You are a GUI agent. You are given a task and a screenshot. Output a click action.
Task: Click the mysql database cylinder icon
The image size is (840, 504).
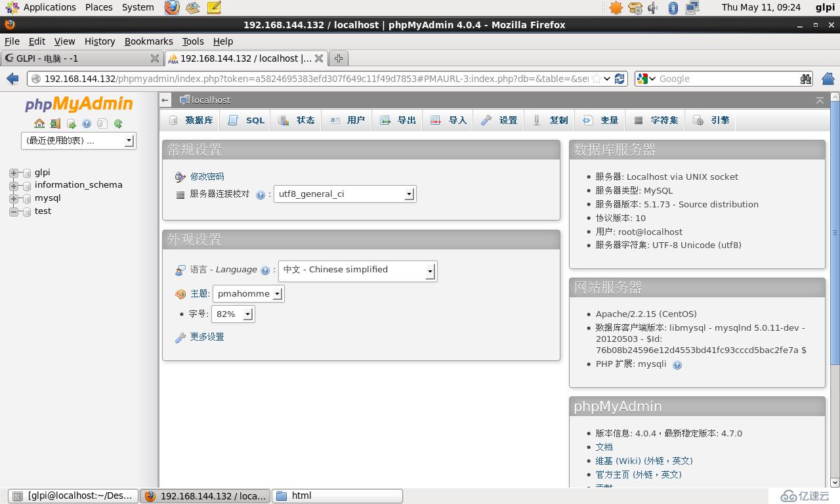click(26, 199)
